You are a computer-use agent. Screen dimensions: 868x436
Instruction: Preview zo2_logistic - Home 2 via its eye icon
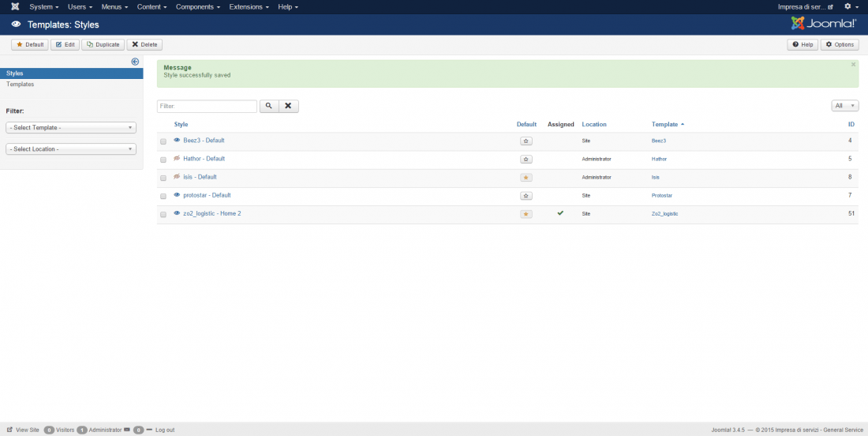coord(177,213)
